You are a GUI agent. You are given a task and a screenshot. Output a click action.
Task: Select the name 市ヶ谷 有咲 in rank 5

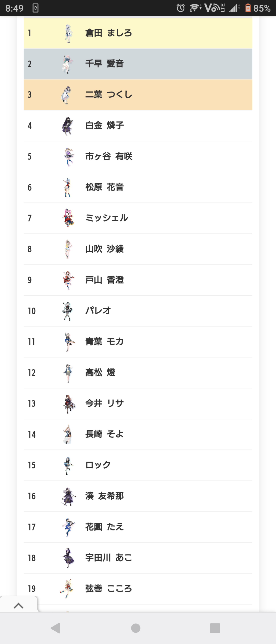109,156
